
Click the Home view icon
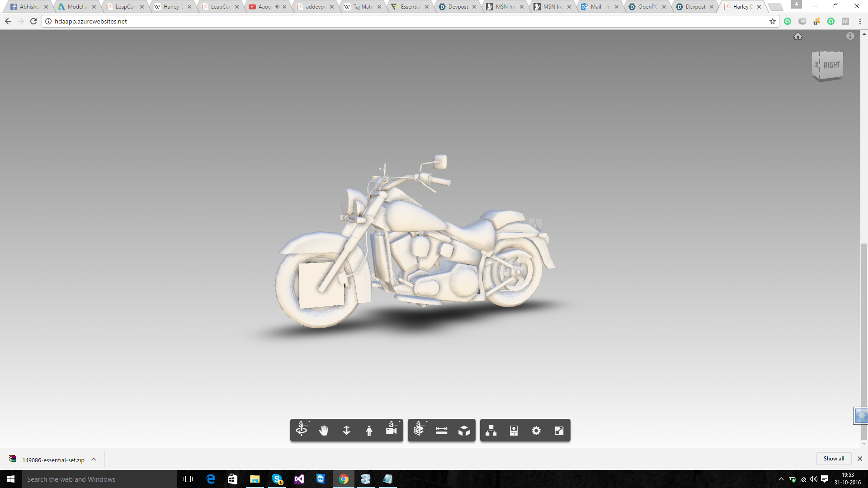click(798, 36)
